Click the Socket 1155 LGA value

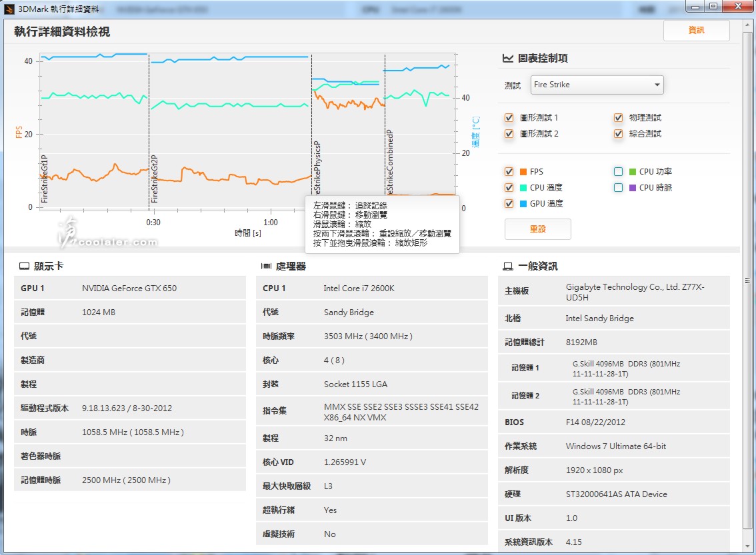[355, 384]
